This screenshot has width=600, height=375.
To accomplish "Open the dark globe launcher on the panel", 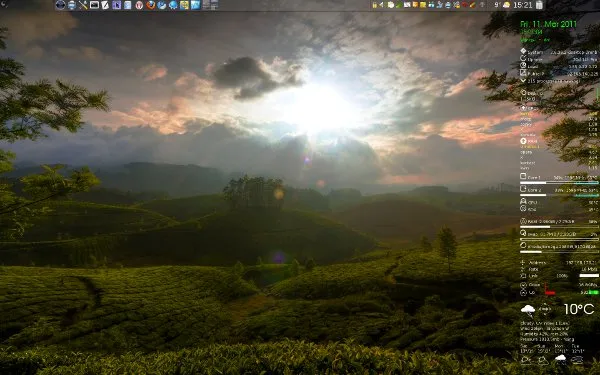I will pos(60,5).
